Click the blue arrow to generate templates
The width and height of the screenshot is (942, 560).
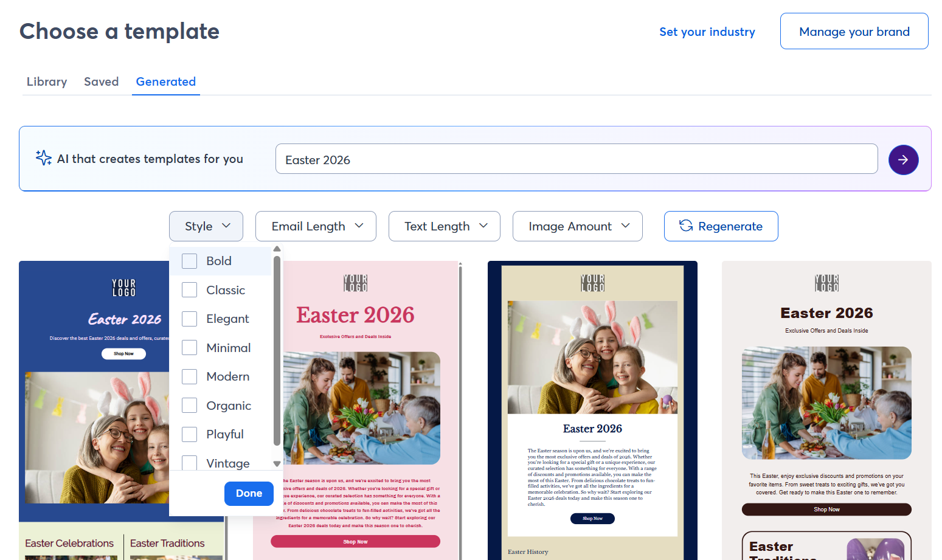(x=903, y=159)
